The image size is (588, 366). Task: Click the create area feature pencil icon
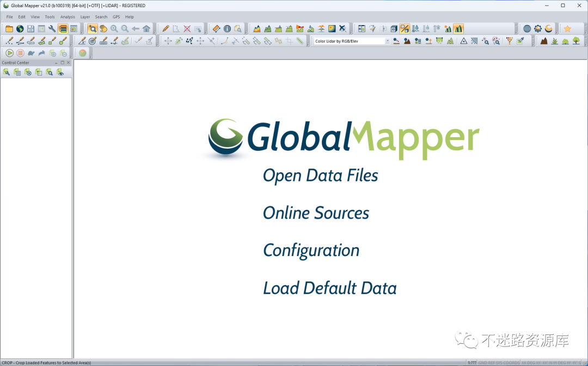coord(41,41)
